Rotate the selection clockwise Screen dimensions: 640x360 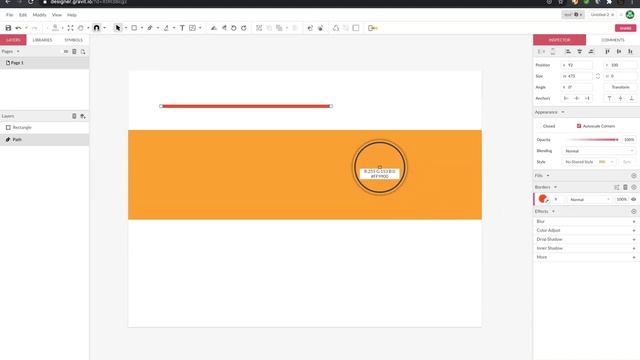coord(244,28)
